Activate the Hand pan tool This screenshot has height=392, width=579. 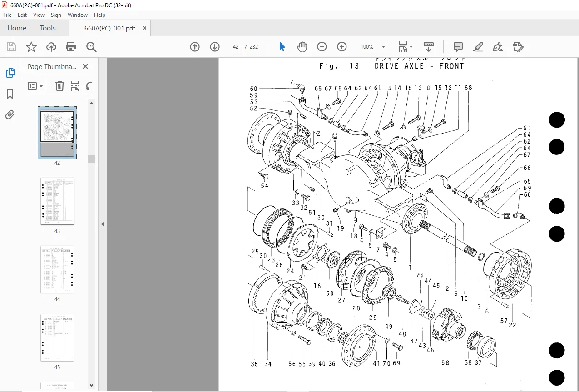point(302,47)
